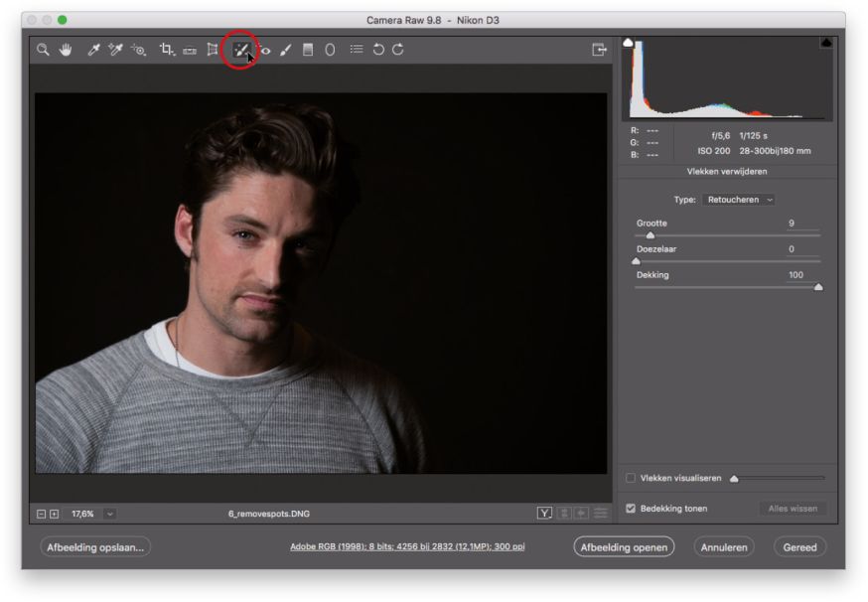The height and width of the screenshot is (602, 868).
Task: Click the Grootte slider handle
Action: tap(651, 235)
